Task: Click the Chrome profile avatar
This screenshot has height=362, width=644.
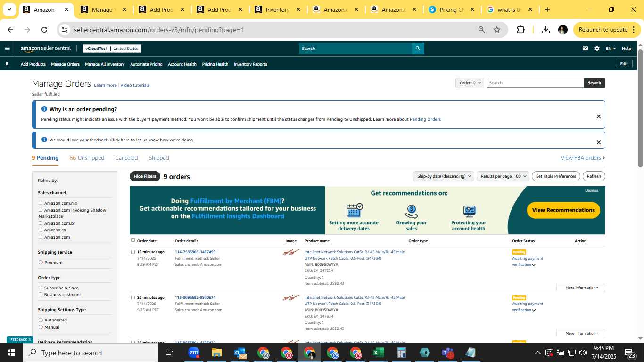Action: (562, 30)
